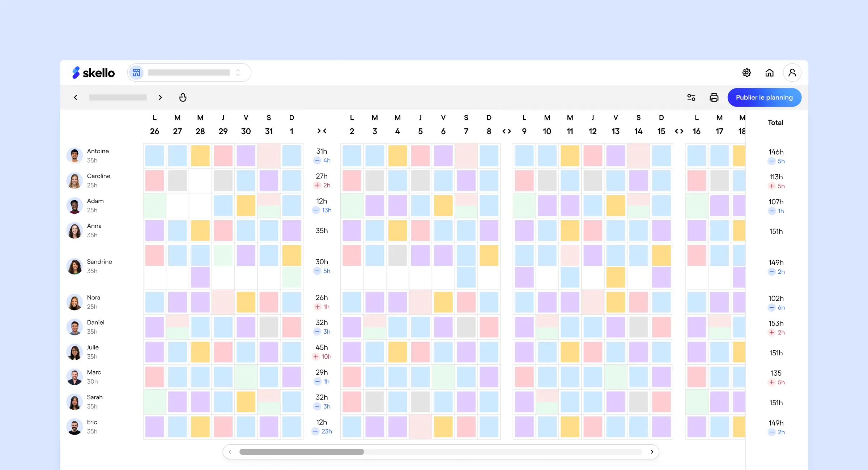The image size is (868, 470).
Task: Open the user profile avatar icon
Action: pos(792,73)
